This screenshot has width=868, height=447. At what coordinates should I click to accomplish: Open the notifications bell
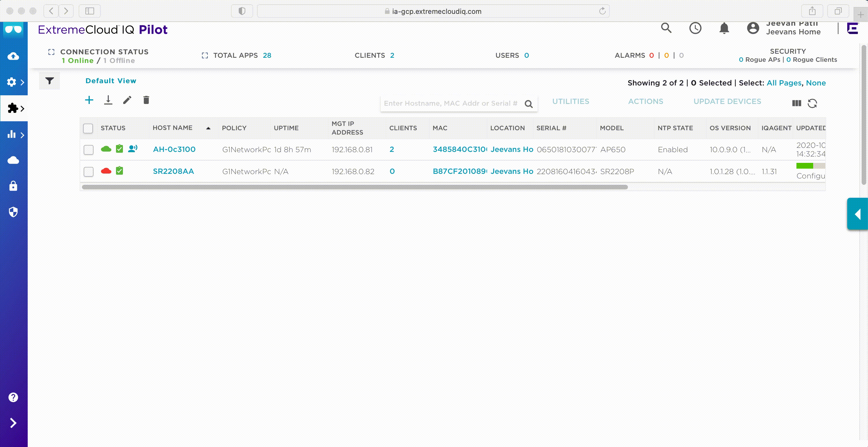click(x=724, y=28)
